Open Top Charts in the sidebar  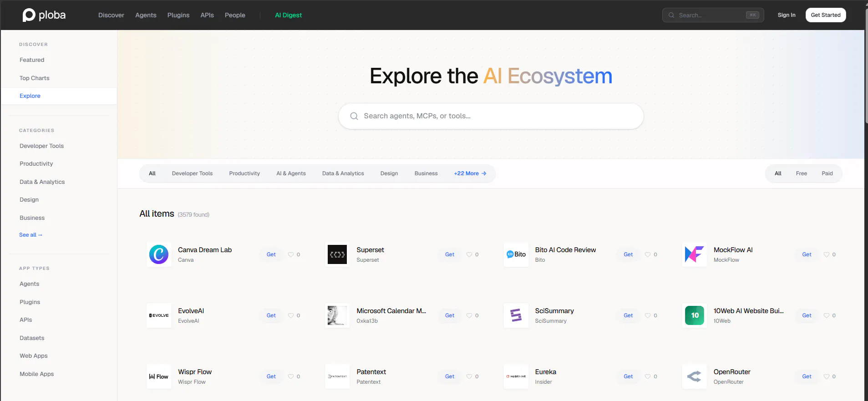click(x=35, y=78)
